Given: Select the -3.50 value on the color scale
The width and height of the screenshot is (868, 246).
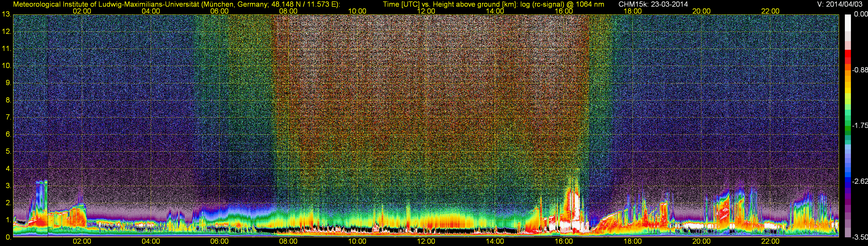Looking at the screenshot, I should (x=860, y=237).
